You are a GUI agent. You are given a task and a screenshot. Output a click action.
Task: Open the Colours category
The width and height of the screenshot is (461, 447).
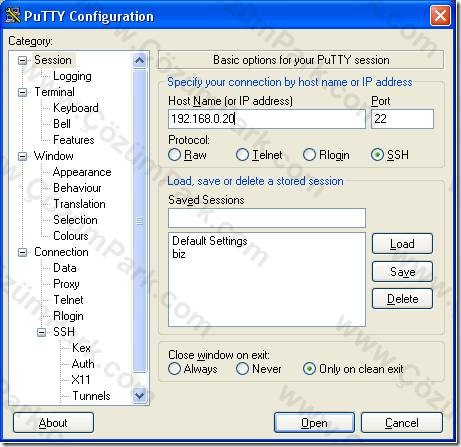click(71, 236)
